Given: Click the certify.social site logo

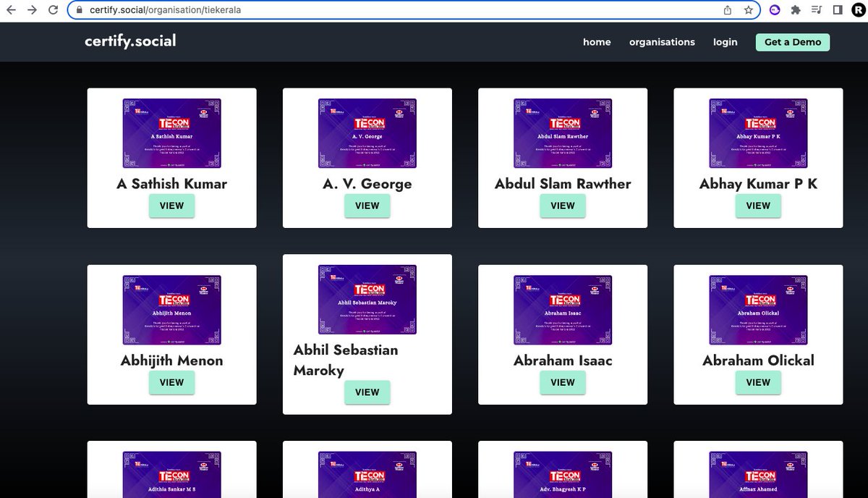Looking at the screenshot, I should pyautogui.click(x=130, y=41).
